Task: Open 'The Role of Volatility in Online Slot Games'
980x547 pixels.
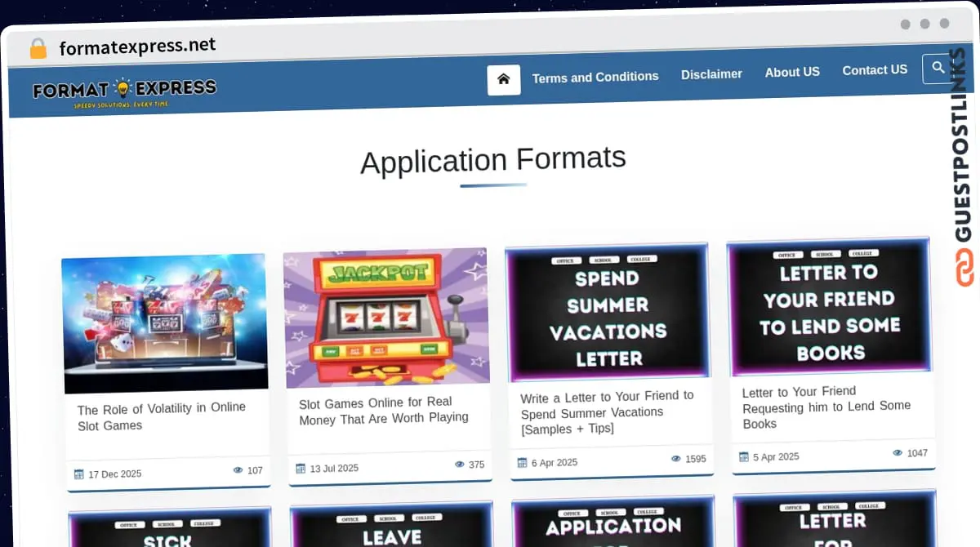Action: [162, 416]
